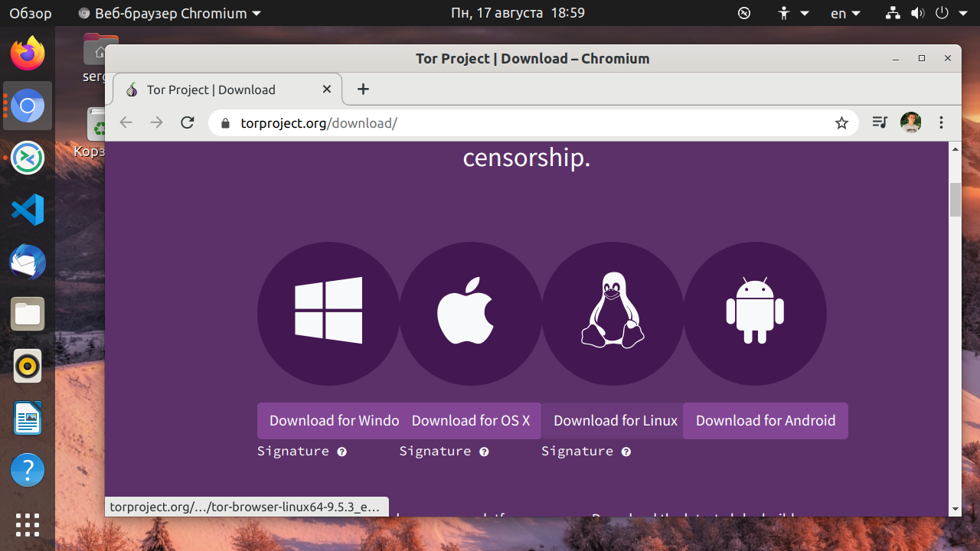Viewport: 980px width, 551px height.
Task: Go forward to the next page
Action: tap(157, 122)
